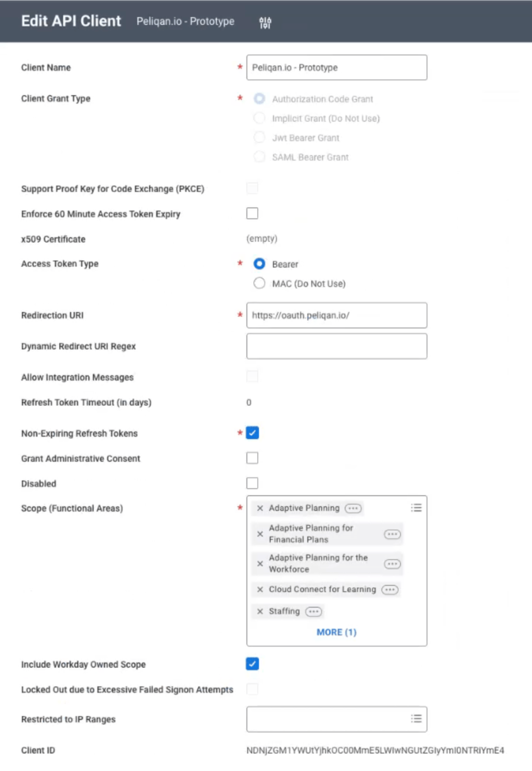Viewport: 532px width, 771px height.
Task: Select Jwt Bearer Grant radio button
Action: point(259,137)
